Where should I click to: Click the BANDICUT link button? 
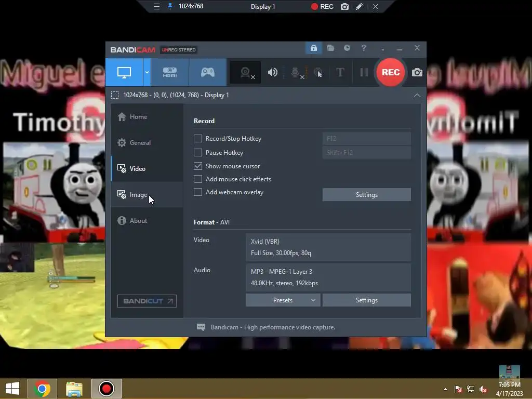point(147,301)
